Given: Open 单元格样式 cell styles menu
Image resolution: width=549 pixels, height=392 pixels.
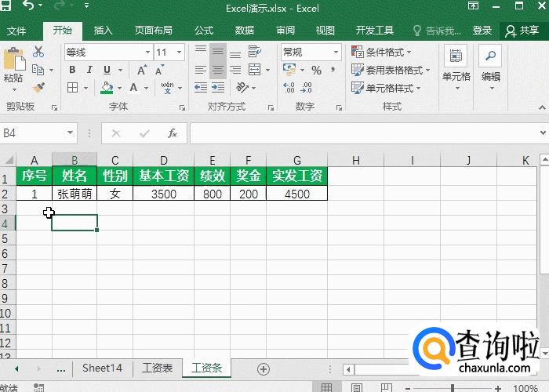Looking at the screenshot, I should (x=386, y=88).
